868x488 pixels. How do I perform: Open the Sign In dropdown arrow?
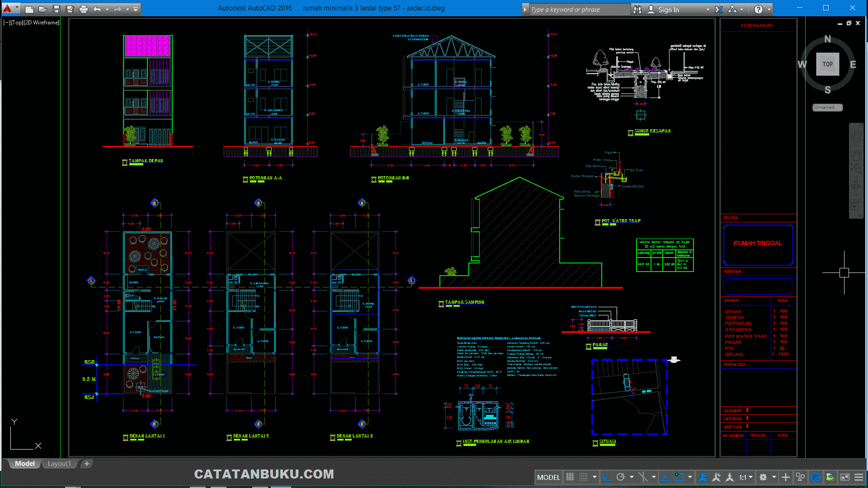tap(708, 9)
